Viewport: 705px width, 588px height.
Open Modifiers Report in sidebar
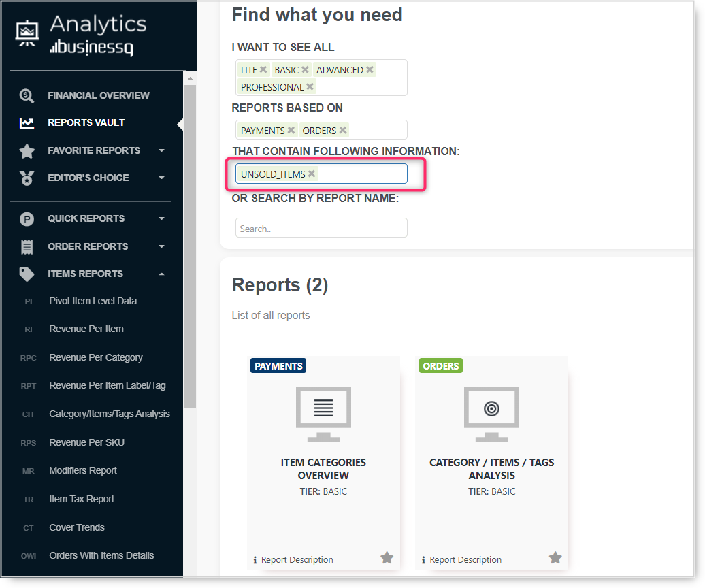click(x=83, y=471)
